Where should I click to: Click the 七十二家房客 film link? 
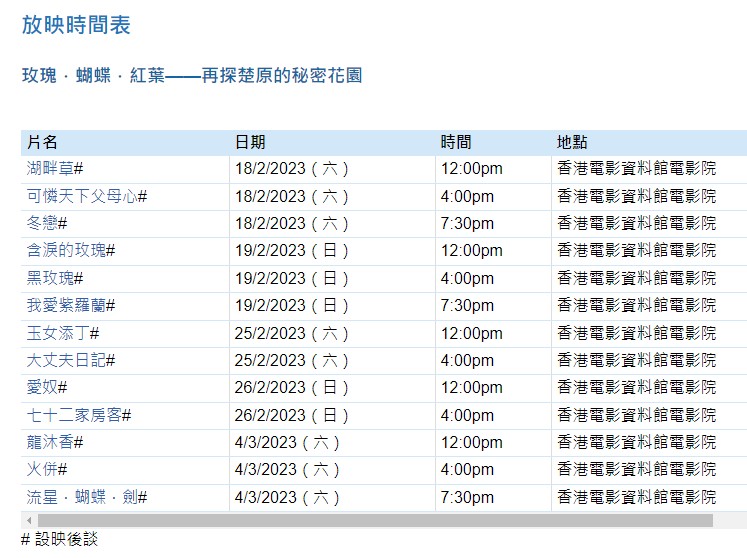[74, 415]
